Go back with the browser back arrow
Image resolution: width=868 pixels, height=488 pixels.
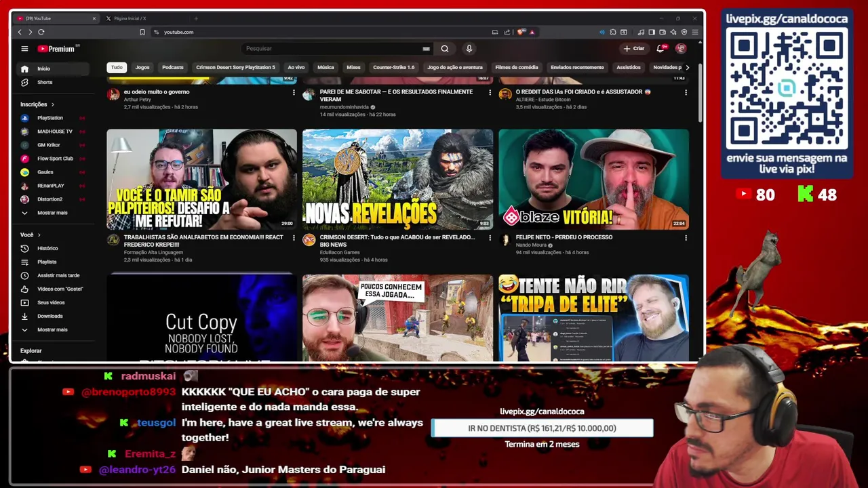pos(20,32)
